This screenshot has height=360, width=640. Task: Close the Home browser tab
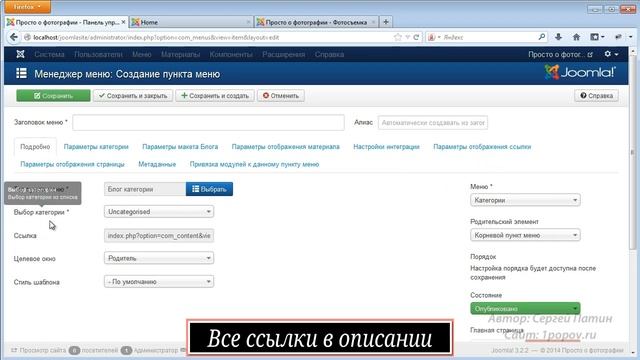(248, 22)
